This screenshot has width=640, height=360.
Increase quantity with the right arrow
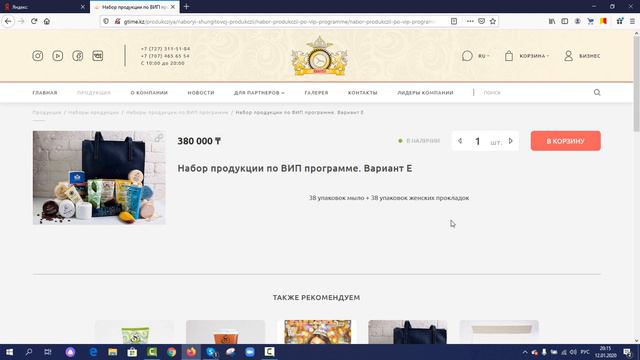[511, 141]
